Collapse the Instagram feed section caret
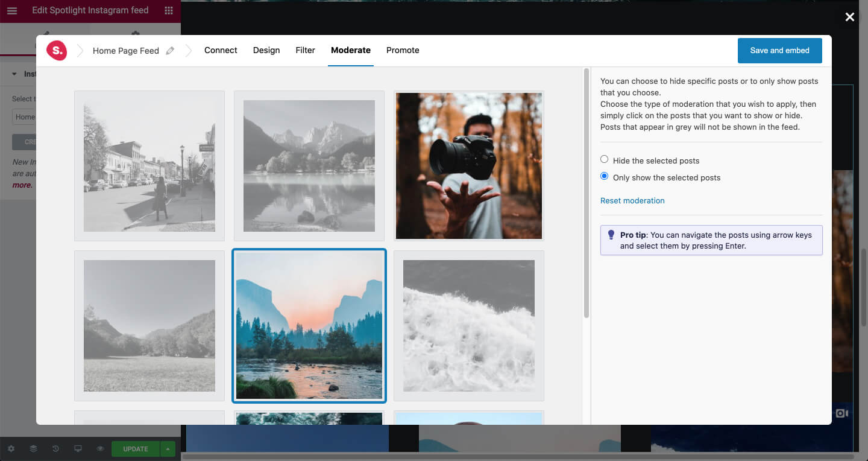The image size is (868, 461). point(14,74)
